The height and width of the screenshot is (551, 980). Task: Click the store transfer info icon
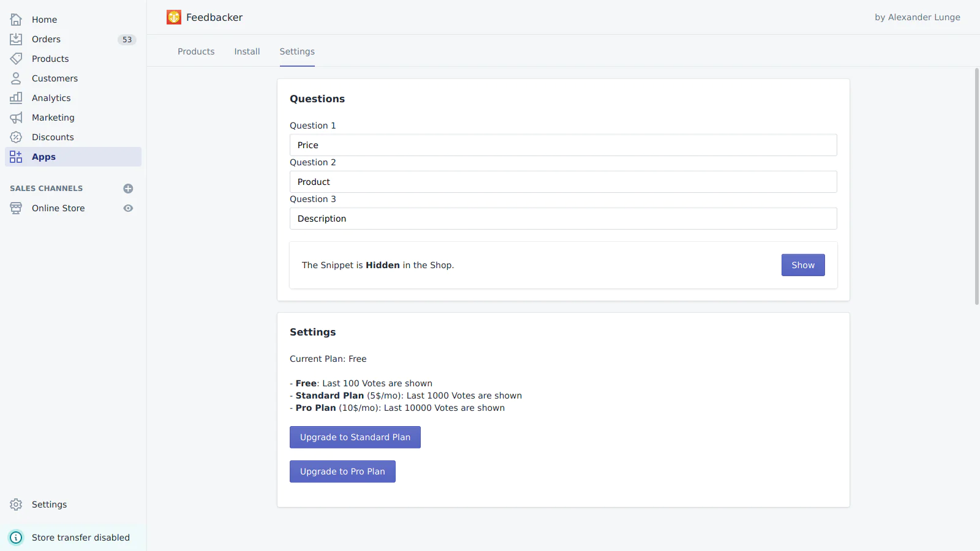coord(16,538)
